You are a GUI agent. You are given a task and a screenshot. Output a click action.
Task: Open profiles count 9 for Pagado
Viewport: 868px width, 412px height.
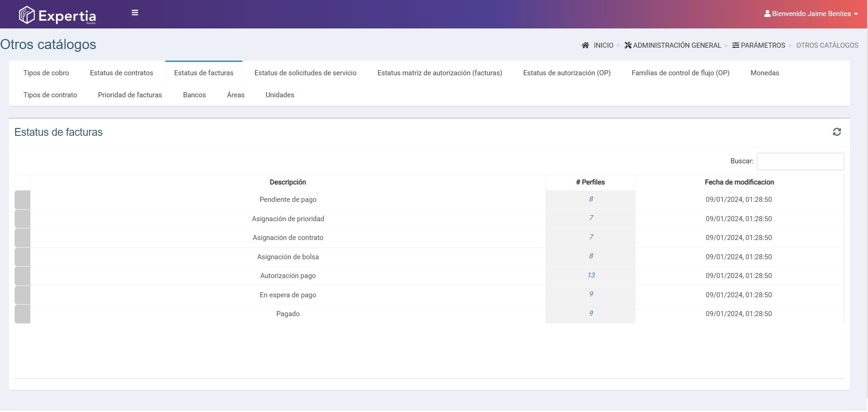pos(591,313)
